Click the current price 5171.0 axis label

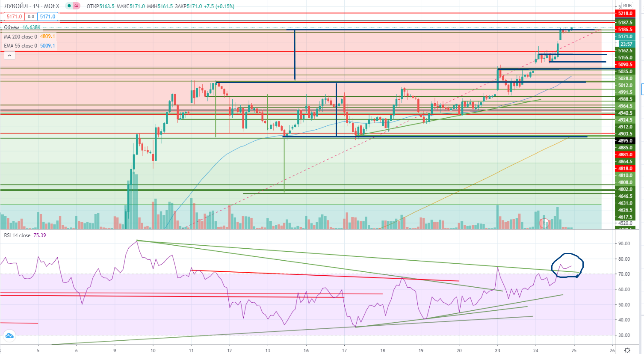point(625,37)
